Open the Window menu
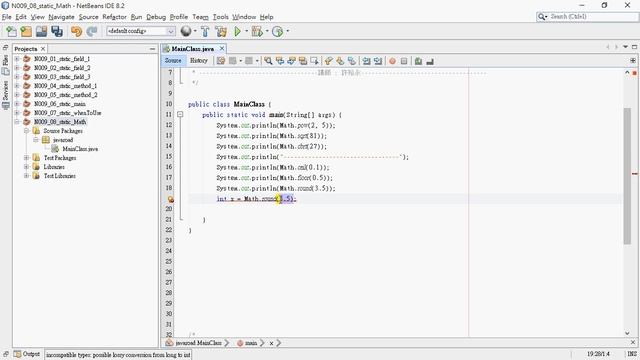 coord(244,17)
